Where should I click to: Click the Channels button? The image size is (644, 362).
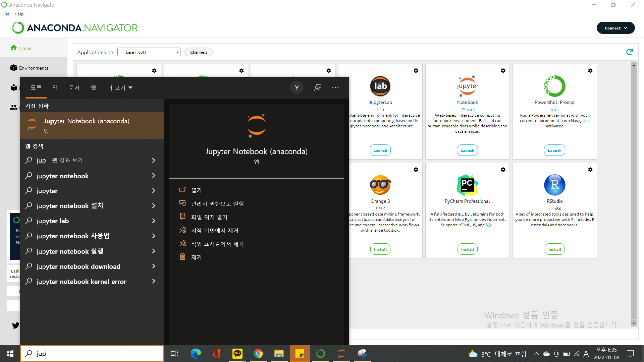pyautogui.click(x=199, y=52)
